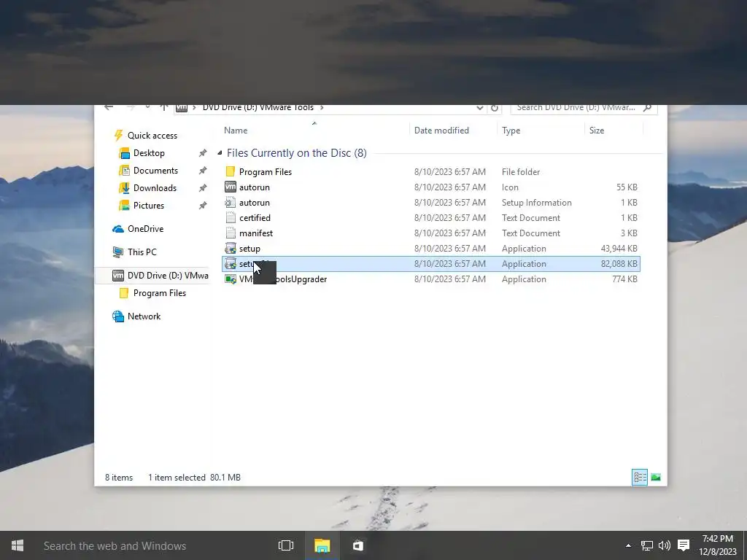Click the pin icon next to Desktop
The width and height of the screenshot is (747, 560).
coord(203,153)
